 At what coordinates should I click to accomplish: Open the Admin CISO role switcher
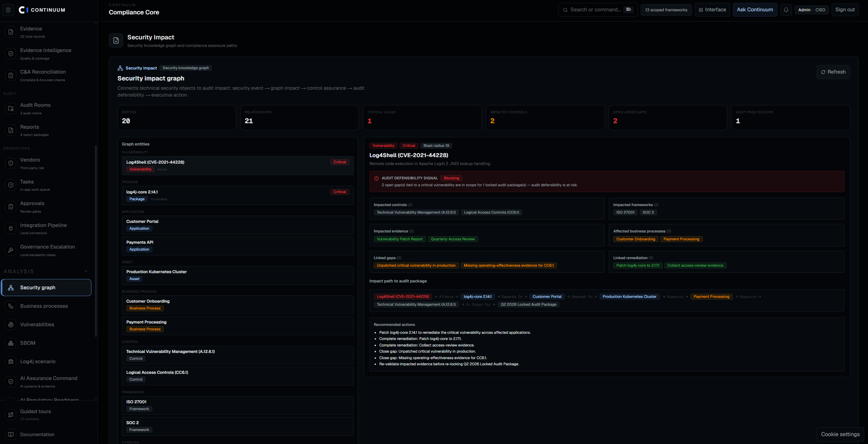click(x=812, y=10)
